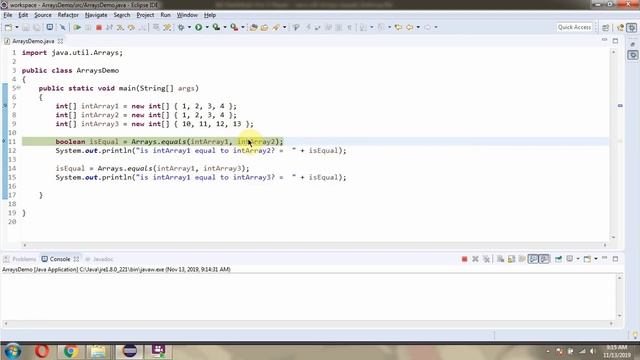Switch to the Java perspective icon

pyautogui.click(x=620, y=27)
